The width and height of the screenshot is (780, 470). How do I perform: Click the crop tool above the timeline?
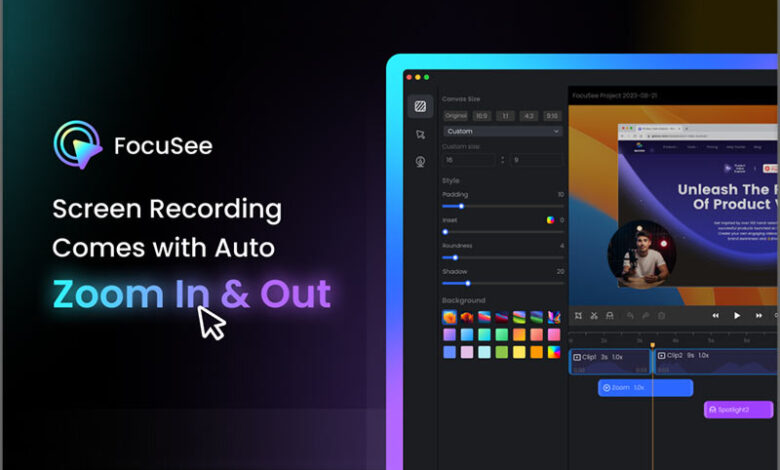point(578,316)
